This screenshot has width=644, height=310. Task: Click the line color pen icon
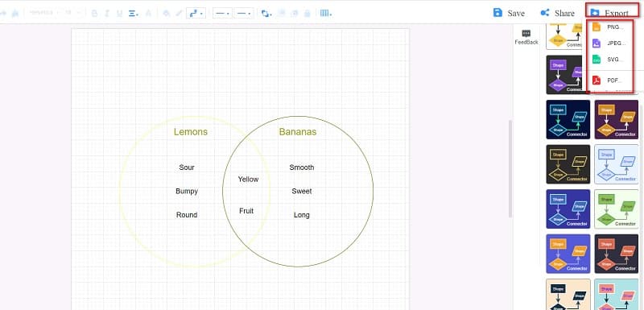179,13
